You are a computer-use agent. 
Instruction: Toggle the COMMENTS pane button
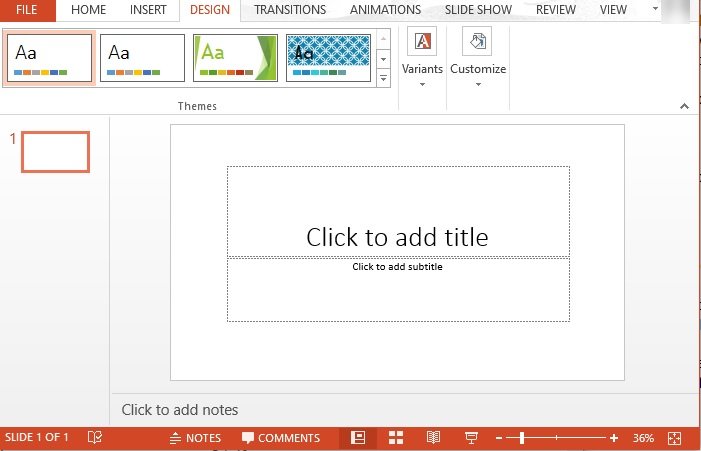tap(281, 438)
